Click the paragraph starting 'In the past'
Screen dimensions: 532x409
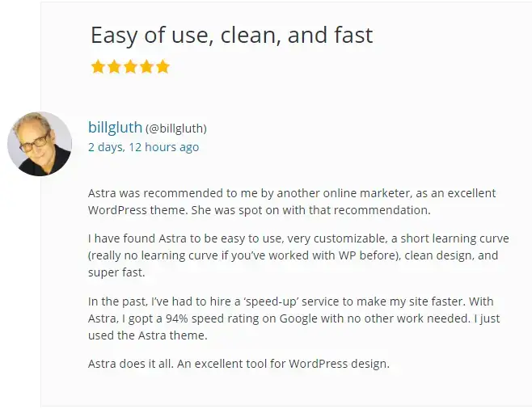pyautogui.click(x=293, y=318)
